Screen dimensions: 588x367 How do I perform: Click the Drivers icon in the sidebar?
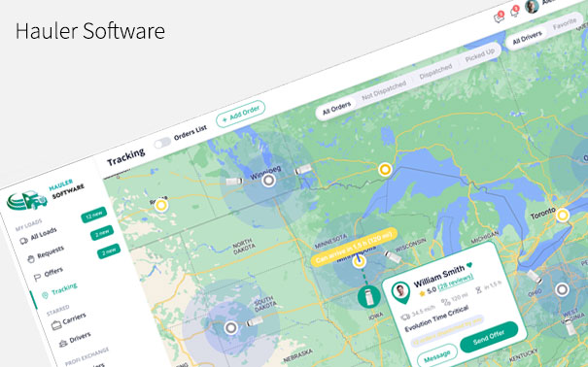[x=63, y=343]
